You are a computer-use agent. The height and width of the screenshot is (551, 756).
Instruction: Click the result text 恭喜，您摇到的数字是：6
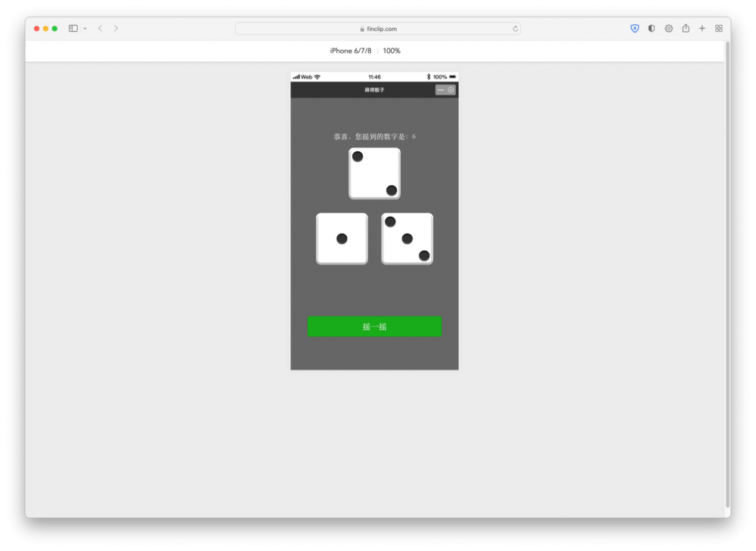(374, 136)
